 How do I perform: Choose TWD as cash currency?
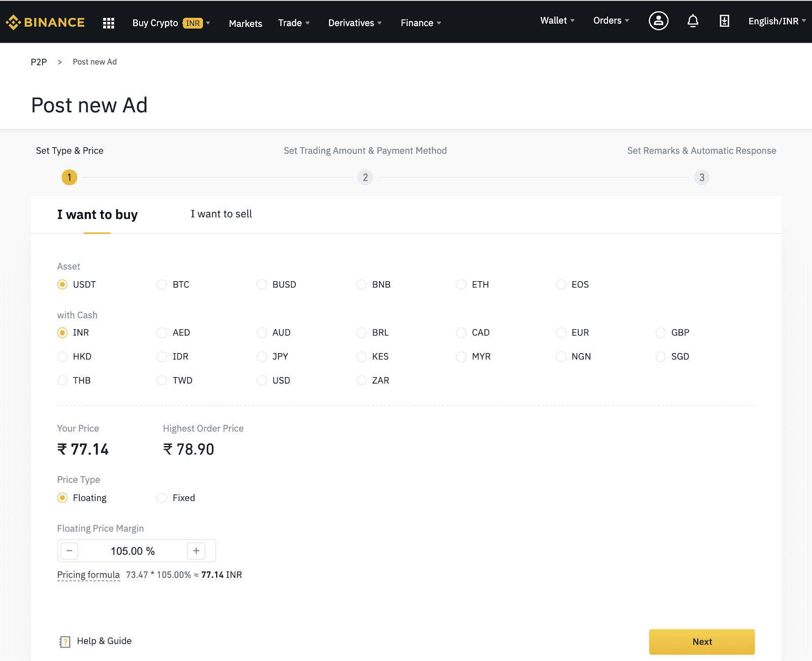pos(162,380)
